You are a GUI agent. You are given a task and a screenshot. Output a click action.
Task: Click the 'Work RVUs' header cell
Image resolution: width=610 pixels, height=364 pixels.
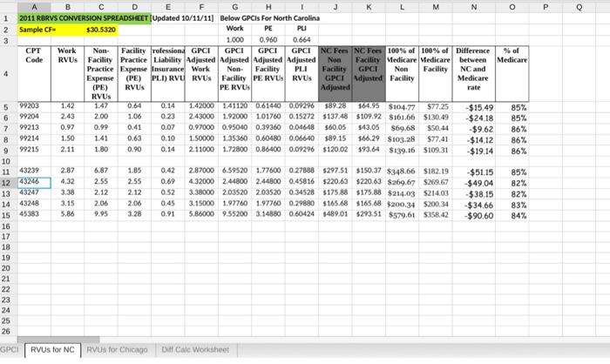(x=68, y=74)
